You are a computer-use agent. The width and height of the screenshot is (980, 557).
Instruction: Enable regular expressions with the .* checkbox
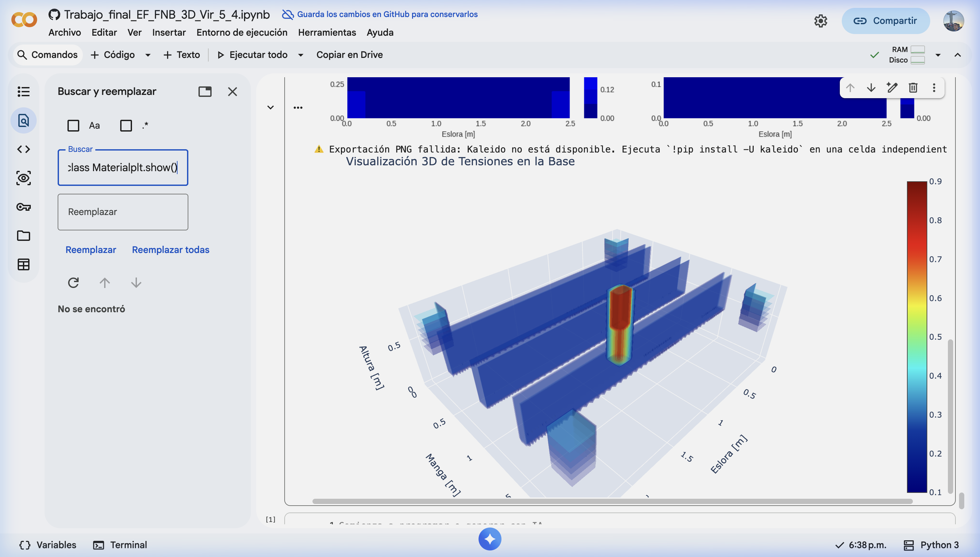126,125
